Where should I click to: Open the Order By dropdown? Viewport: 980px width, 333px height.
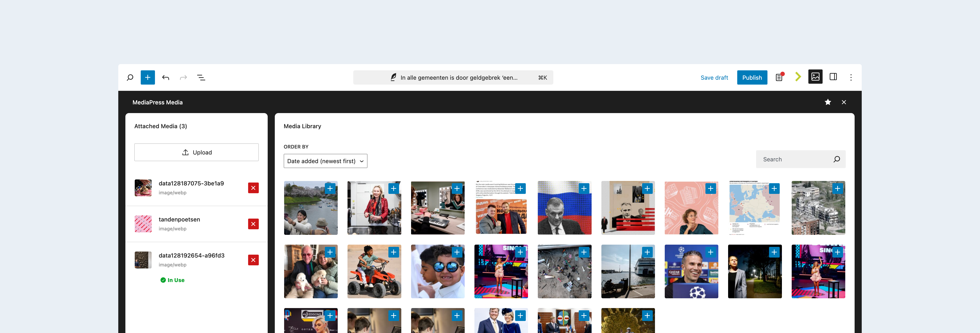pyautogui.click(x=325, y=161)
